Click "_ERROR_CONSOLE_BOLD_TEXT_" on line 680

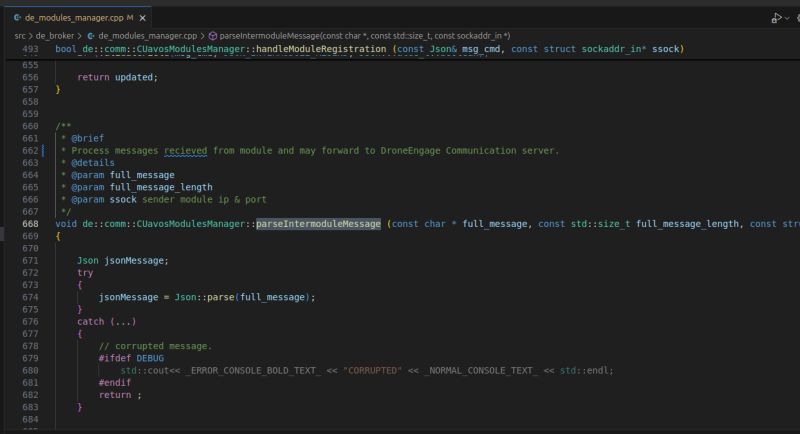[254, 371]
